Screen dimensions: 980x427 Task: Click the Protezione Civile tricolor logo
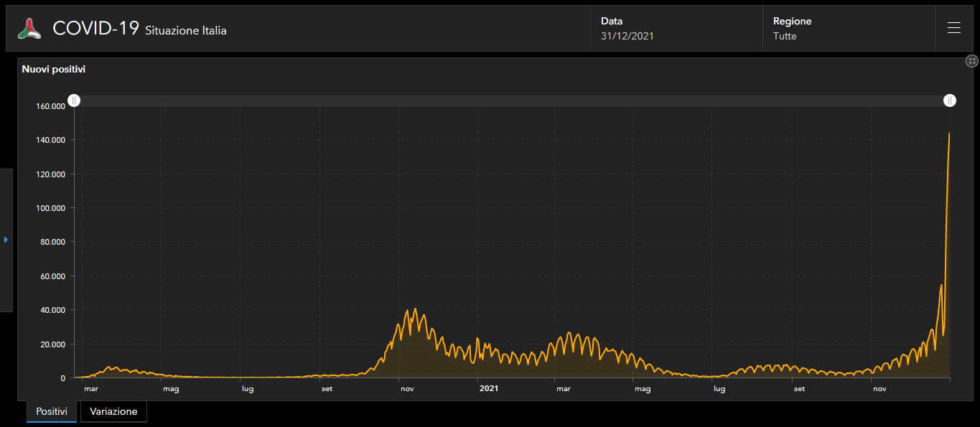coord(29,29)
